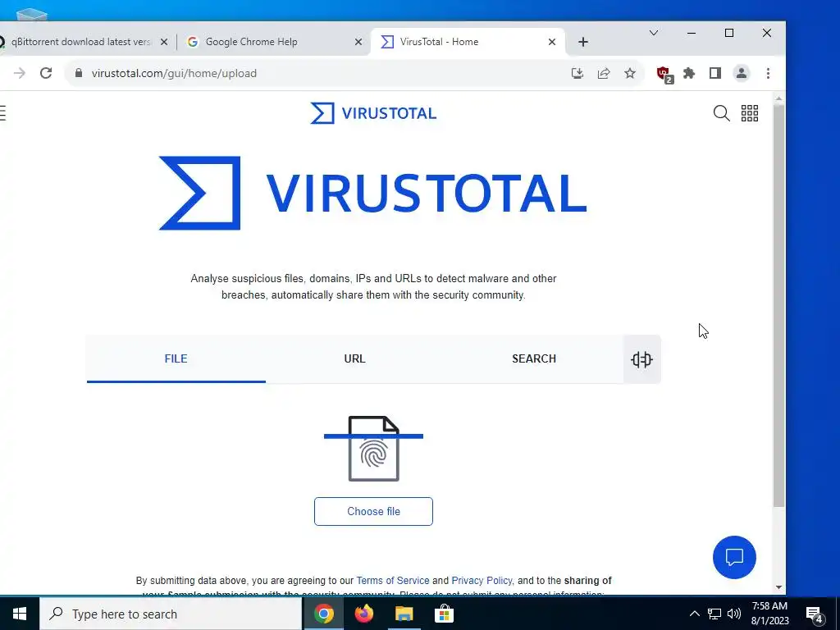This screenshot has height=630, width=840.
Task: Close the qBittorrent download tab
Action: click(x=164, y=42)
